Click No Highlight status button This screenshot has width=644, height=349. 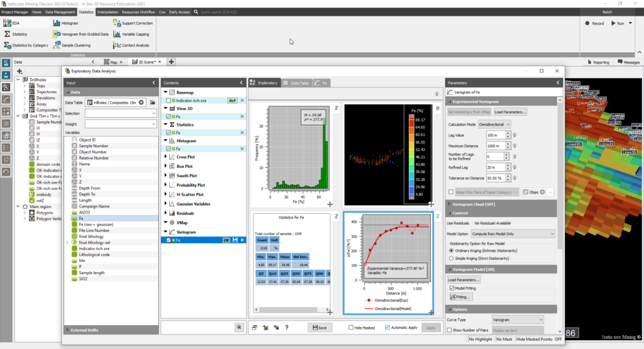pyautogui.click(x=480, y=339)
